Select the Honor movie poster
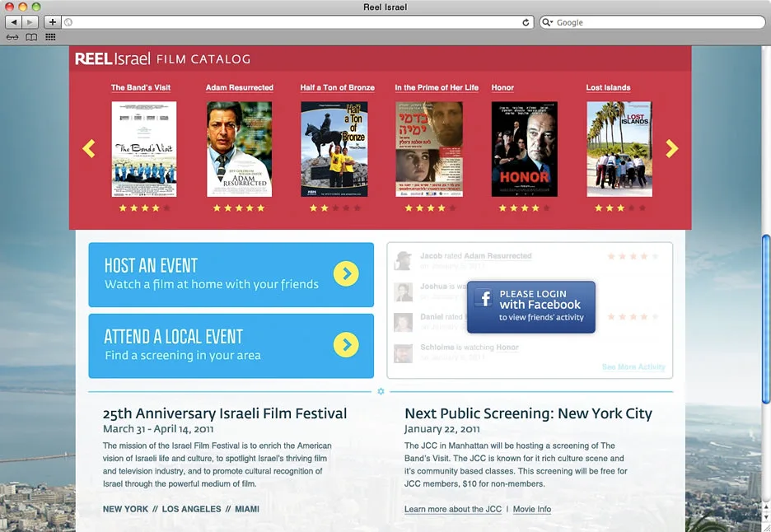The height and width of the screenshot is (532, 771). pos(525,149)
